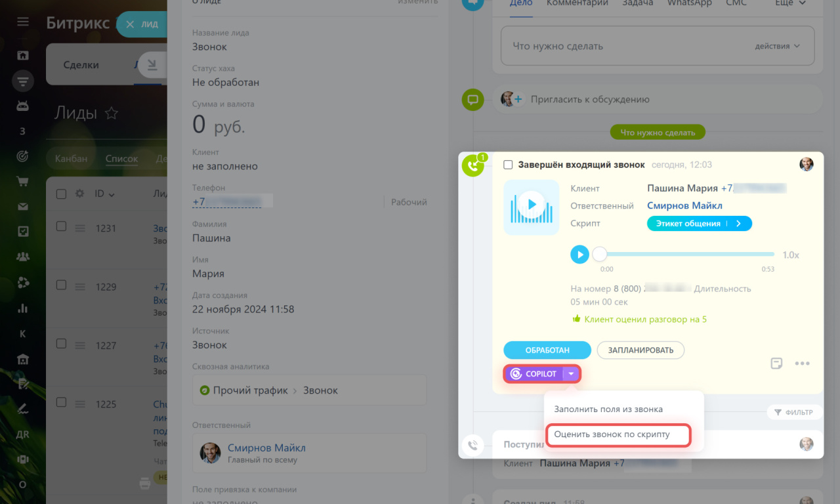Image resolution: width=840 pixels, height=504 pixels.
Task: Click the print icon near the responsible block
Action: 145,484
